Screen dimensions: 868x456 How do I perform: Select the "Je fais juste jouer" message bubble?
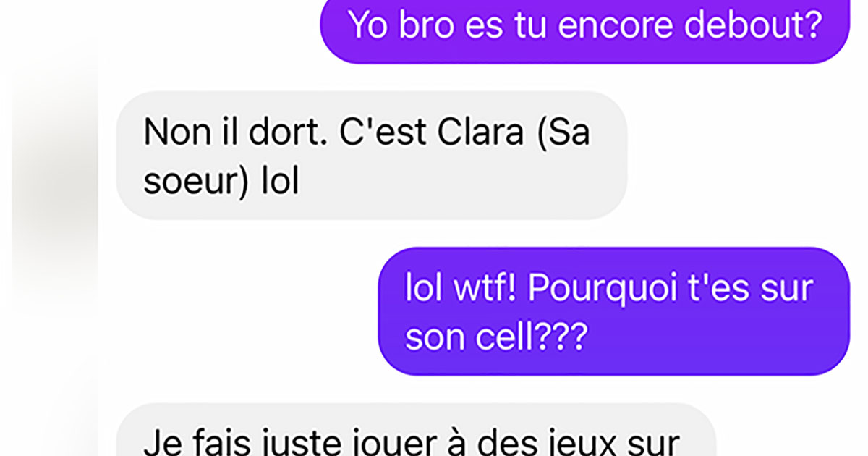(x=416, y=430)
